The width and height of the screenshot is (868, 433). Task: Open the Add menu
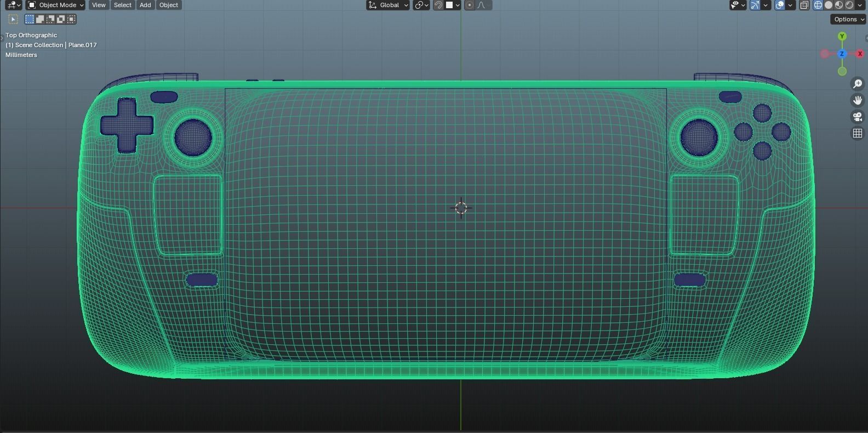click(145, 5)
